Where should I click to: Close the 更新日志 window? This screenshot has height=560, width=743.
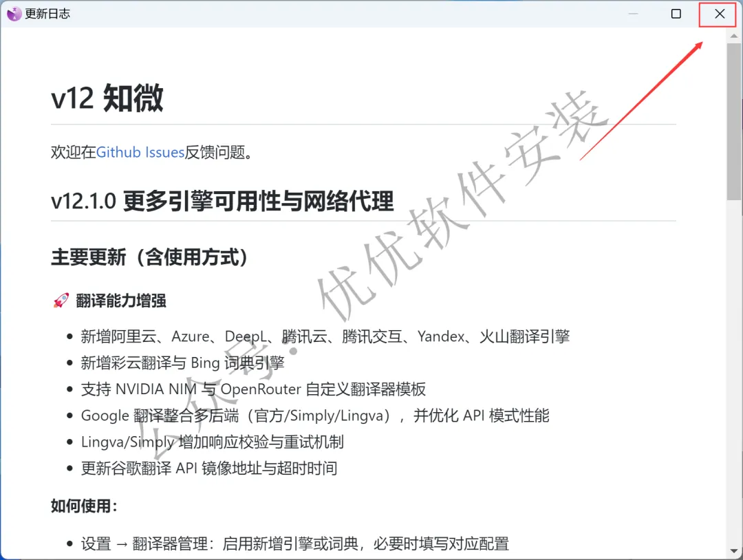point(720,14)
